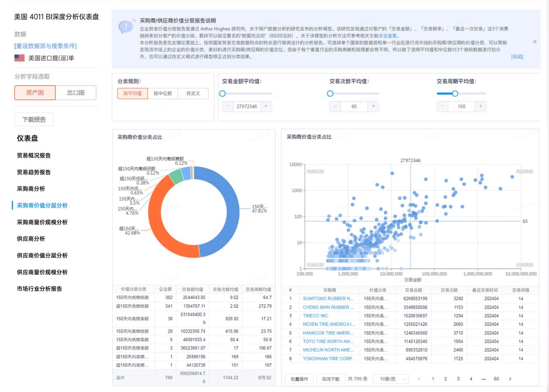Image resolution: width=549 pixels, height=392 pixels.
Task: Open the 点击查看 reference link
Action: pyautogui.click(x=388, y=36)
